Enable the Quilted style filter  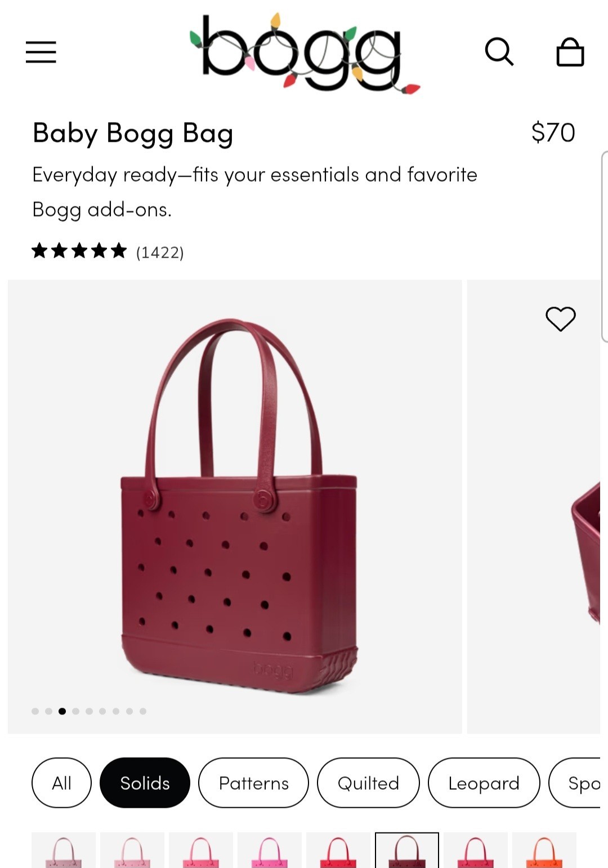(x=368, y=782)
